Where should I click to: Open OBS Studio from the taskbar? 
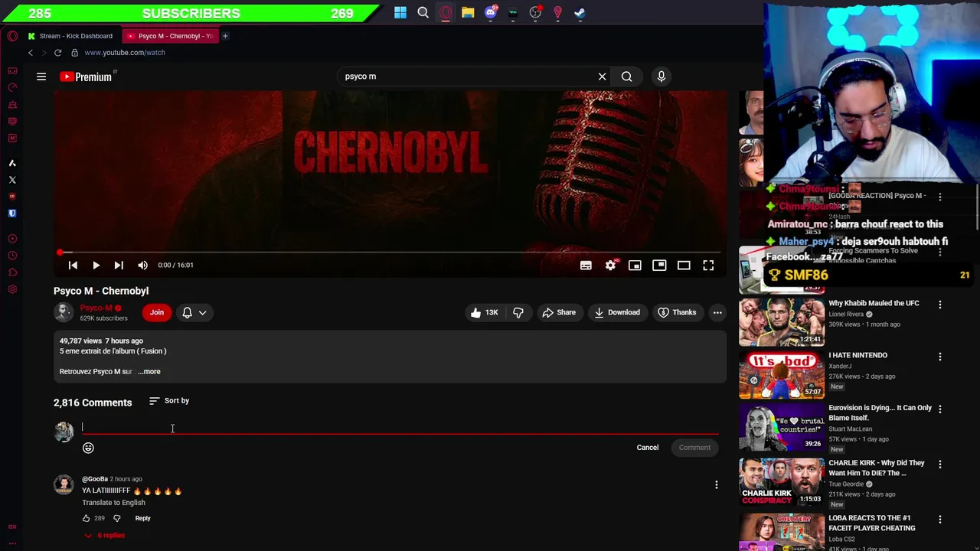tap(535, 12)
